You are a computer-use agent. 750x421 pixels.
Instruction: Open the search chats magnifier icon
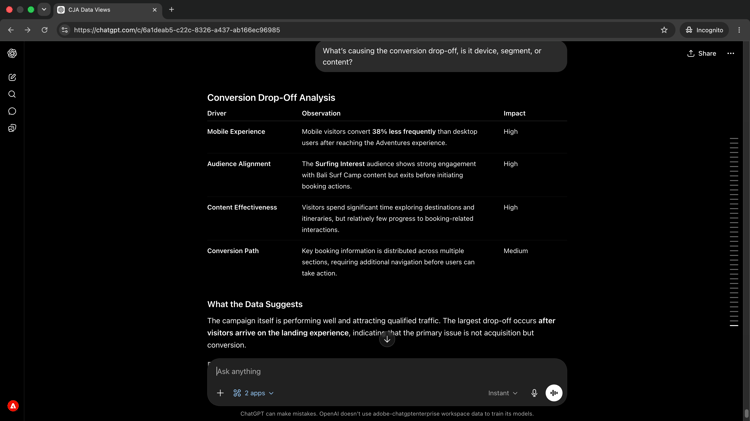[12, 94]
